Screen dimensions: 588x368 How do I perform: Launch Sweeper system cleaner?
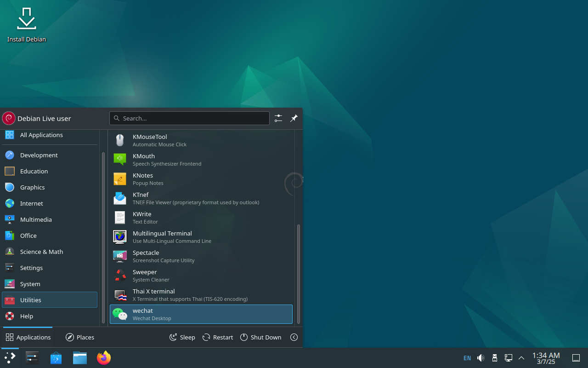[x=201, y=276]
